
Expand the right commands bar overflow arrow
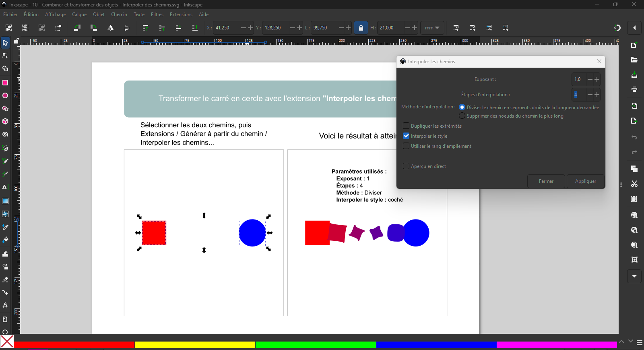click(x=634, y=276)
